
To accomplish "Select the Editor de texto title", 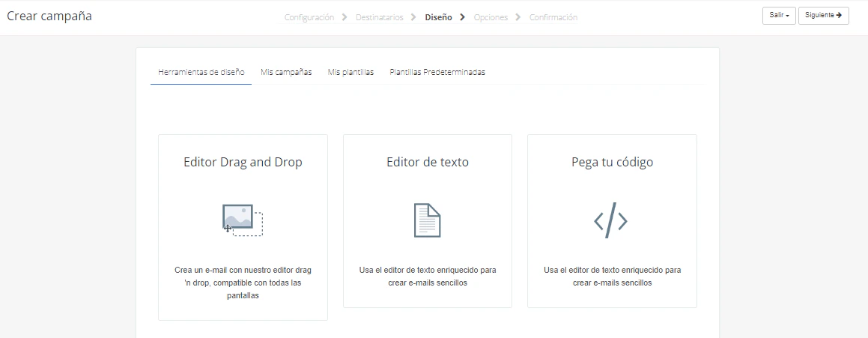I will pyautogui.click(x=428, y=162).
